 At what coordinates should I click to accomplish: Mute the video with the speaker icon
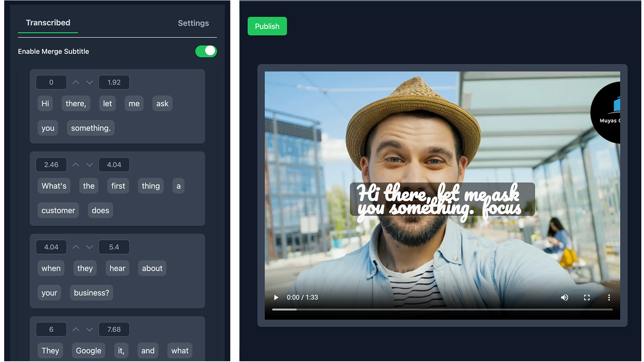pyautogui.click(x=564, y=297)
